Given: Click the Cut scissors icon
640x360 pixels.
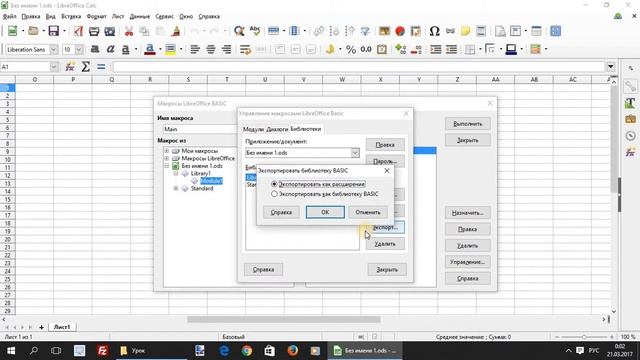Looking at the screenshot, I should (129, 31).
